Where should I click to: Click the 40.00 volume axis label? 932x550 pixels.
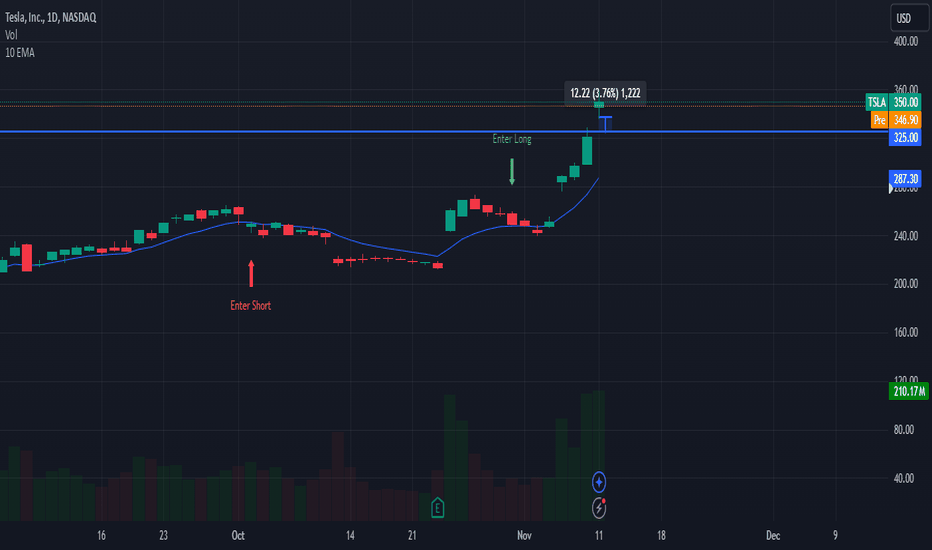(904, 478)
